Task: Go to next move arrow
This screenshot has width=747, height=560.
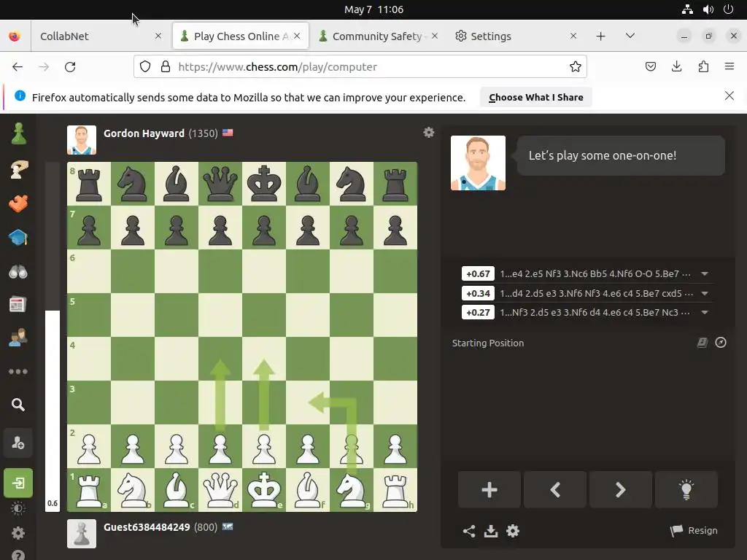Action: pos(621,489)
